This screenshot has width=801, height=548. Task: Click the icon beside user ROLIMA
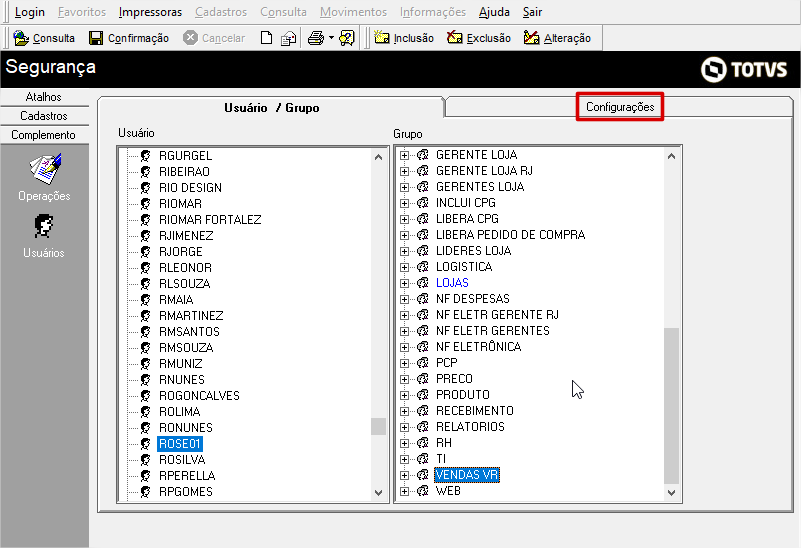pos(146,412)
